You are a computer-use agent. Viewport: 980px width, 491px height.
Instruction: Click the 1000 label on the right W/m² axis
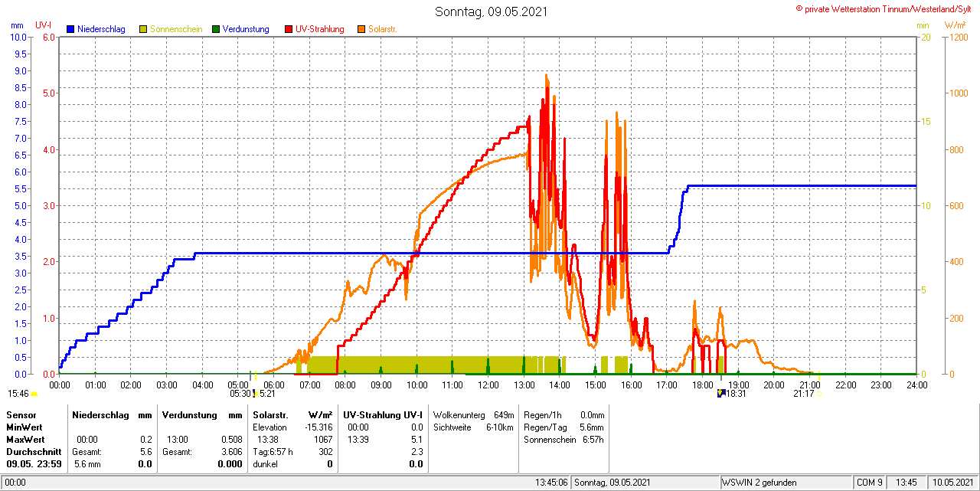tap(959, 93)
